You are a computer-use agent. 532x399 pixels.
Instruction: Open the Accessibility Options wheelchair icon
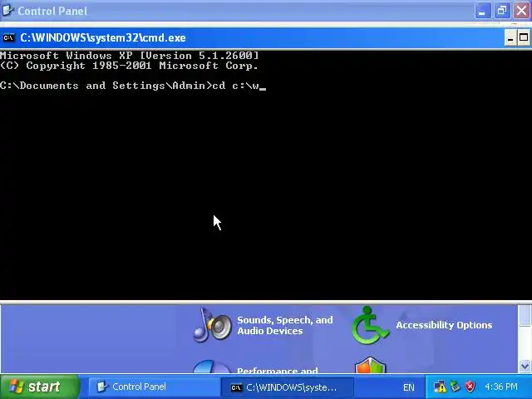pos(370,325)
